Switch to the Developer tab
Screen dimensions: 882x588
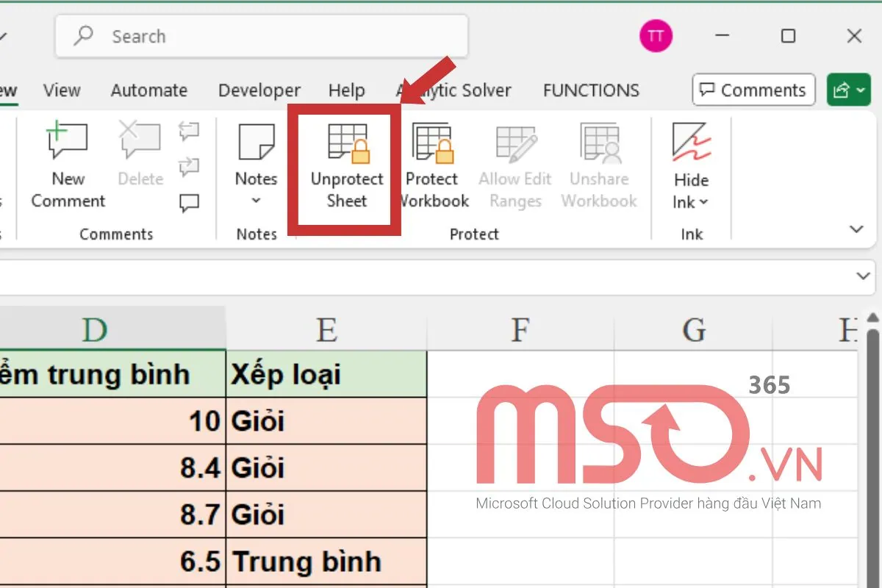[x=259, y=90]
